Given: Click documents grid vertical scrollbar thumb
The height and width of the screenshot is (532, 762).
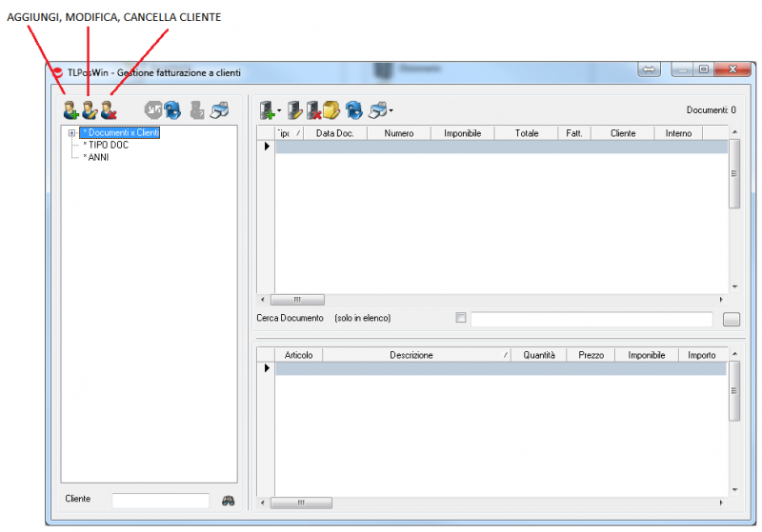Looking at the screenshot, I should click(734, 174).
